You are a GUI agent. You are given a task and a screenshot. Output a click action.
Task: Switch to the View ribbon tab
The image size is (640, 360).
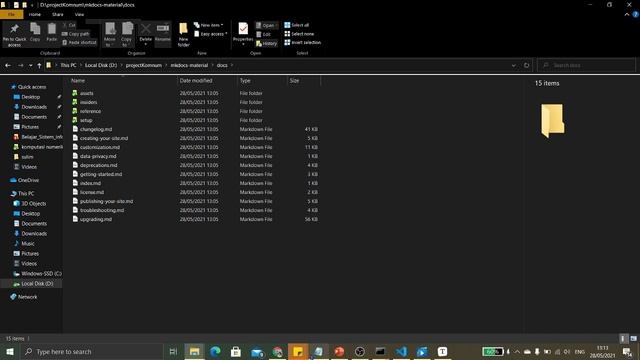coord(79,14)
